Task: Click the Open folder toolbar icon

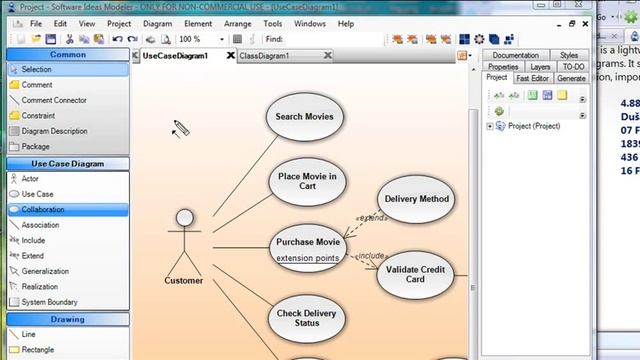Action: pyautogui.click(x=36, y=39)
